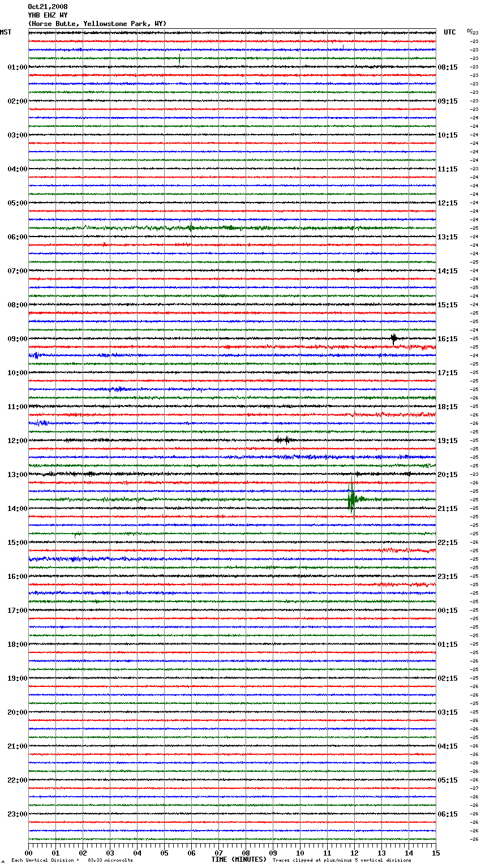This screenshot has height=868, width=481.
Task: Click the 18:15 UTC time label
Action: click(448, 407)
